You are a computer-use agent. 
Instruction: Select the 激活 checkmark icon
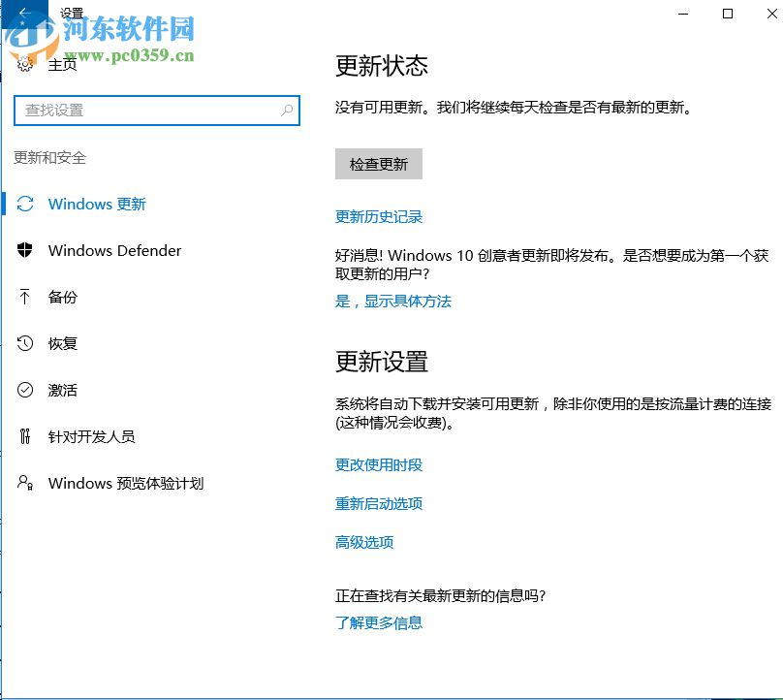pos(26,390)
